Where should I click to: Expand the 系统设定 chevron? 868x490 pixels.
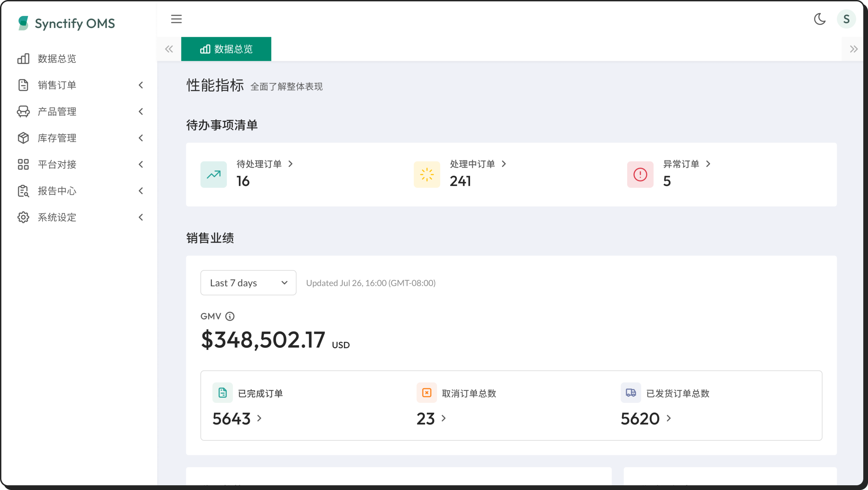[x=141, y=217]
